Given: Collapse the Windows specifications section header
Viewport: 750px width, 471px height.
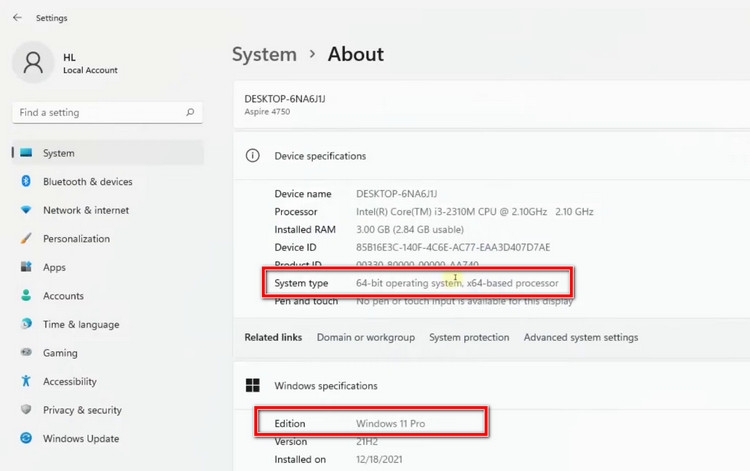Looking at the screenshot, I should tap(492, 385).
